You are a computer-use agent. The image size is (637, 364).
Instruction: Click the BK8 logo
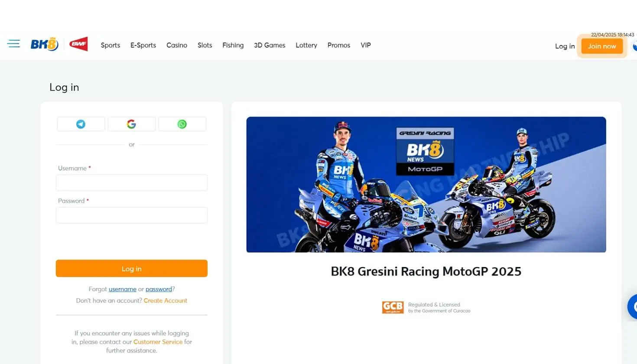(x=44, y=44)
